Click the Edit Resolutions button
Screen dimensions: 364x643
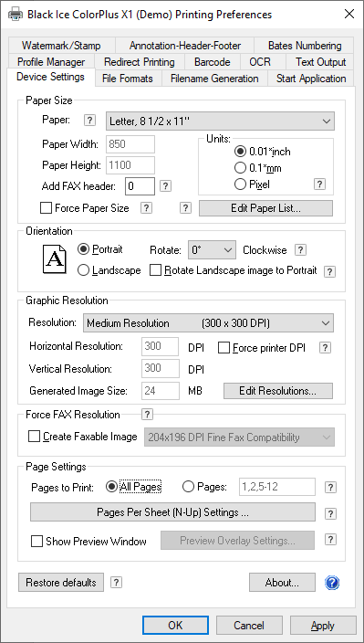[278, 391]
